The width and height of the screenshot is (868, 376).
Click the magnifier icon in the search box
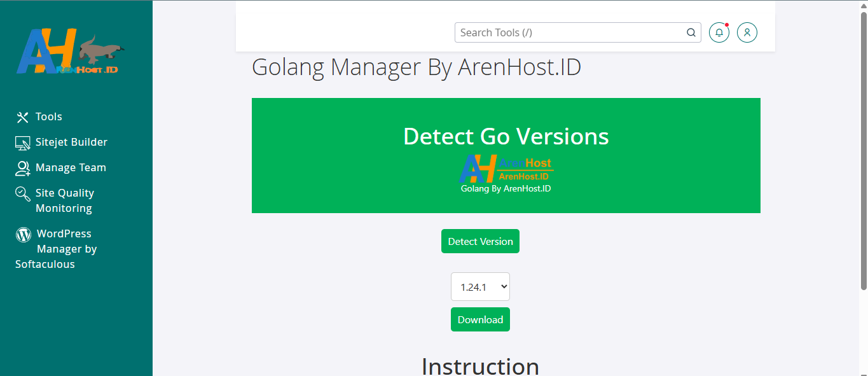click(x=691, y=33)
